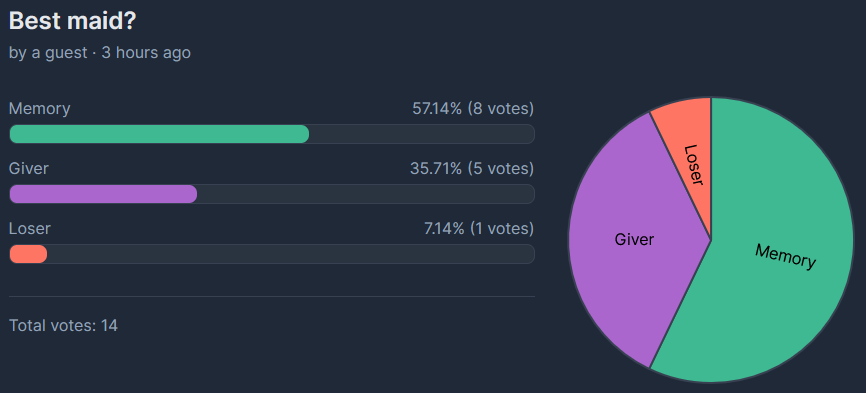This screenshot has height=393, width=866.
Task: Click the empty part of Loser bar
Action: (291, 254)
